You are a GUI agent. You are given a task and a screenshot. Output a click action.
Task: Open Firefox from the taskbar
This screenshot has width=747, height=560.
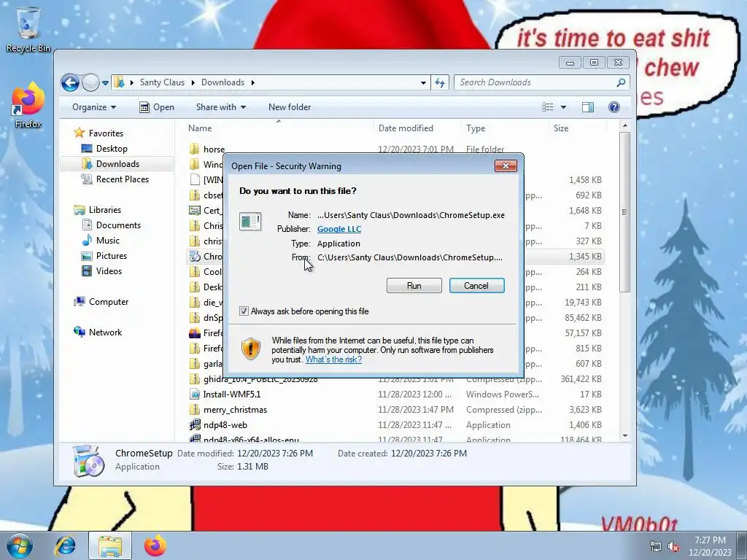(x=155, y=545)
